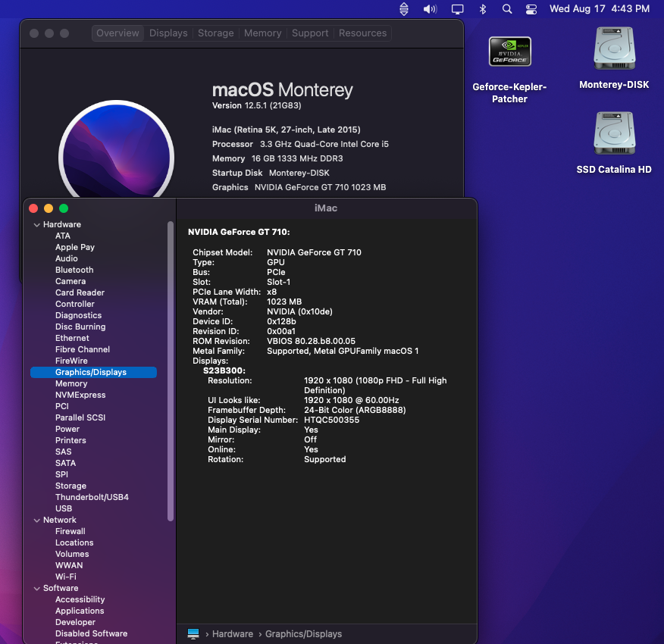This screenshot has width=664, height=644.
Task: Select Controller in the sidebar
Action: click(75, 304)
